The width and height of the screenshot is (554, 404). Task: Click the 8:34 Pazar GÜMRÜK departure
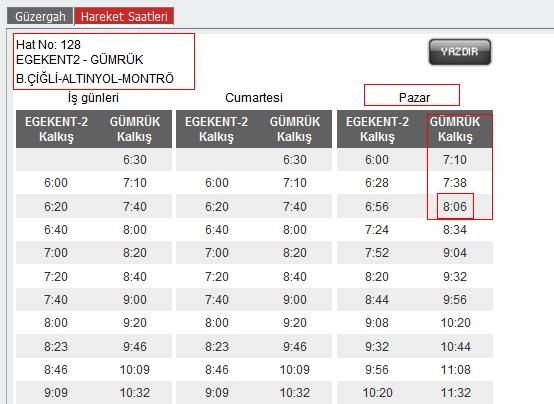(x=455, y=230)
